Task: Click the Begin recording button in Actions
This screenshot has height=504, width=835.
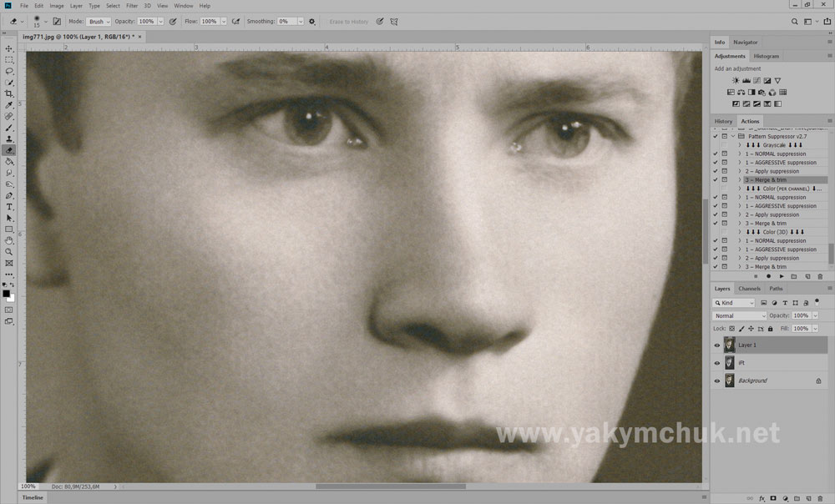Action: [x=768, y=277]
